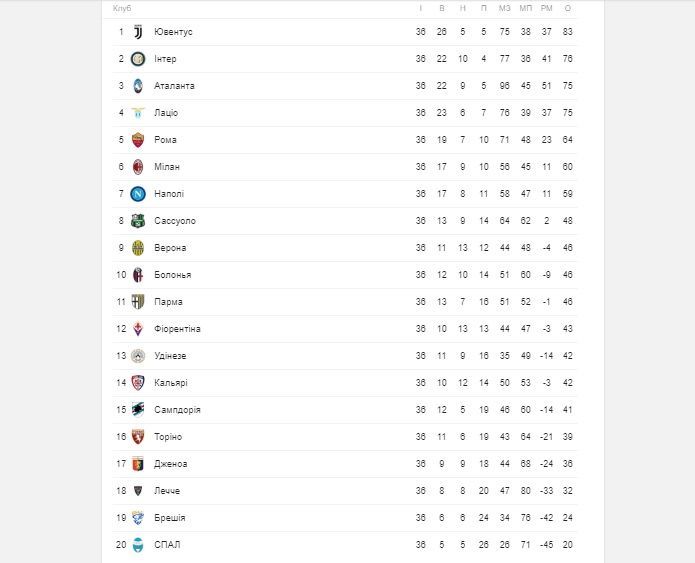
Task: Click the О points column header
Action: coord(568,8)
